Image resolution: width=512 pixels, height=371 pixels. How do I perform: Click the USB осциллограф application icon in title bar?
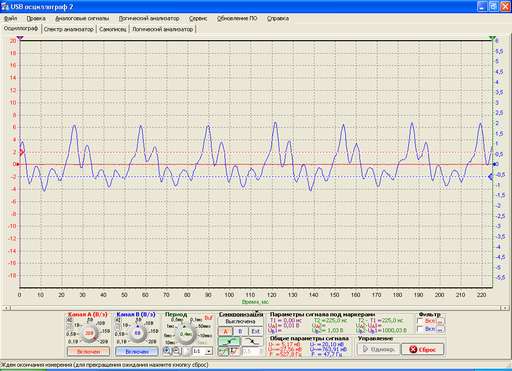5,6
